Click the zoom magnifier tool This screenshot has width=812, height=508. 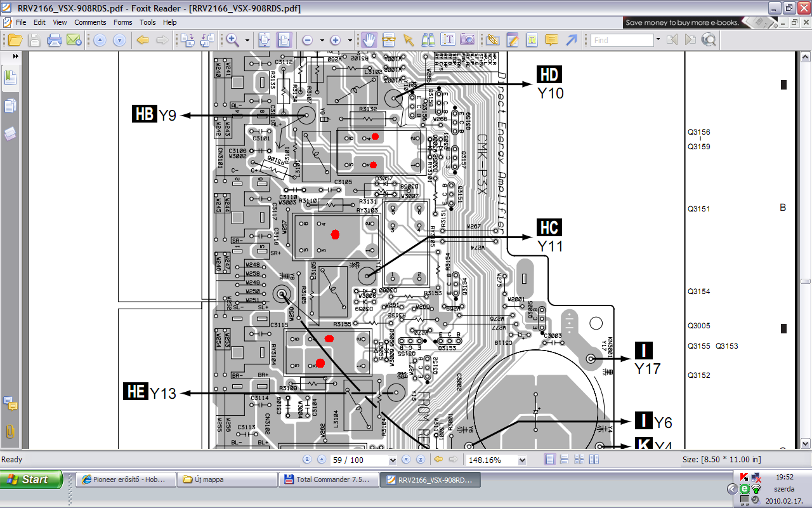click(233, 40)
